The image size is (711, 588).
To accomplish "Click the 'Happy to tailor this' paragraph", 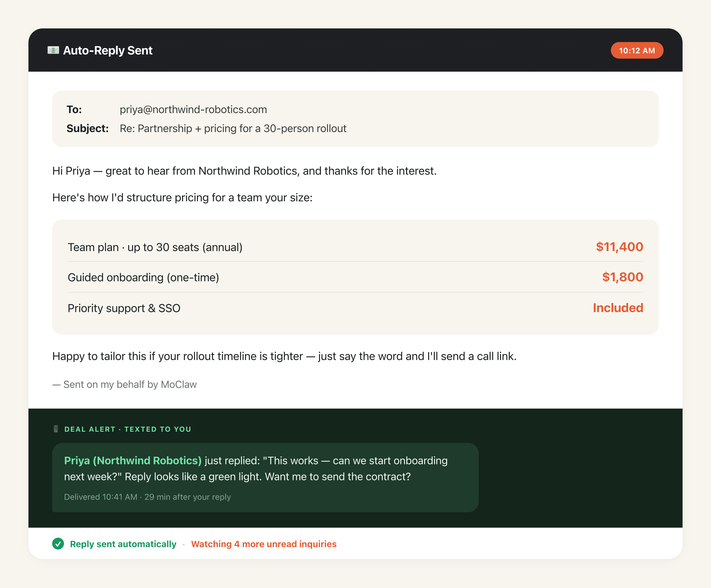I will 284,356.
